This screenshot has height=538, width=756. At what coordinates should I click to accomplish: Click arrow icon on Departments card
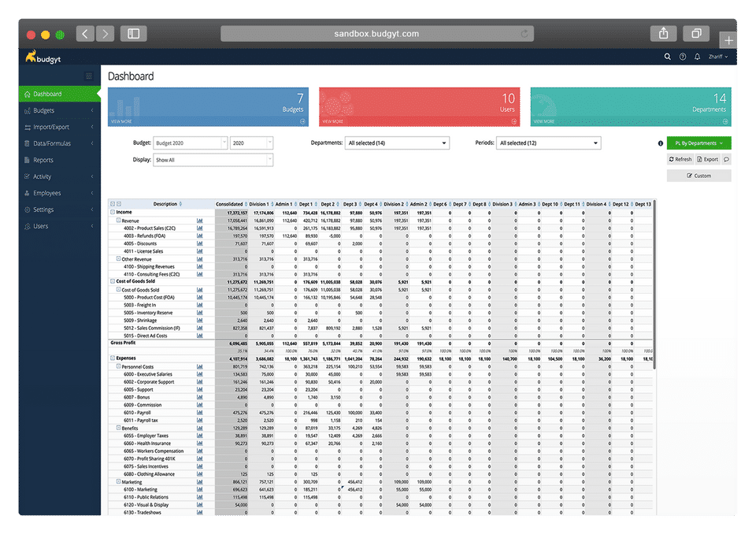point(725,121)
